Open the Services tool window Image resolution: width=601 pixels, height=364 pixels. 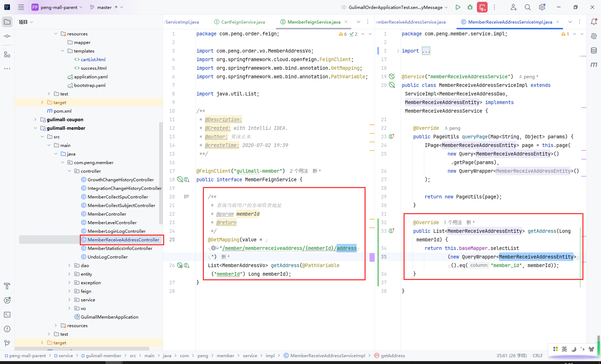point(7,300)
